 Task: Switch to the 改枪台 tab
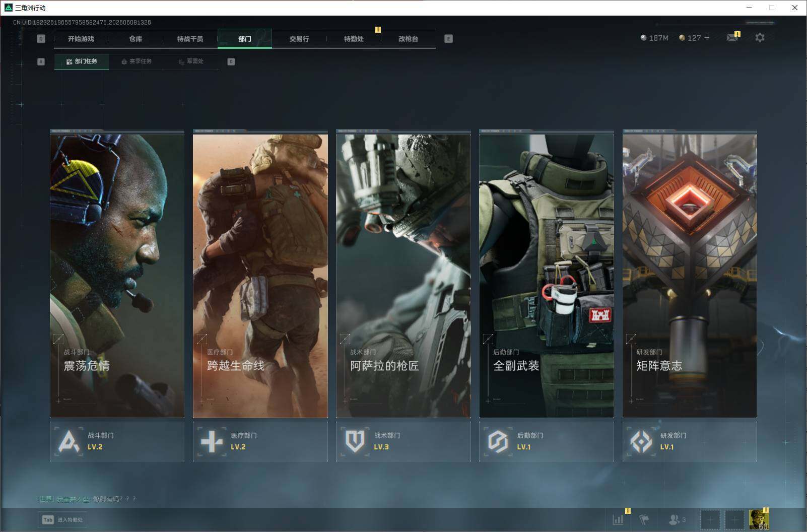tap(408, 39)
